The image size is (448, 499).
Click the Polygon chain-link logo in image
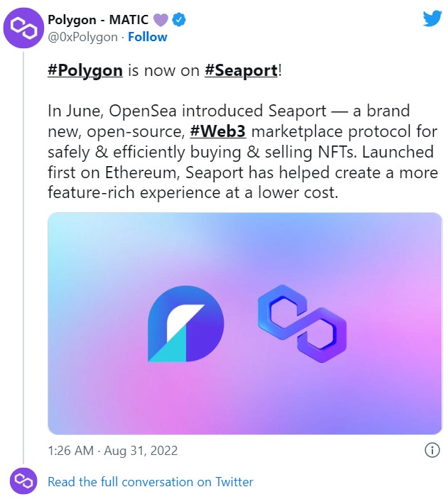[x=302, y=323]
